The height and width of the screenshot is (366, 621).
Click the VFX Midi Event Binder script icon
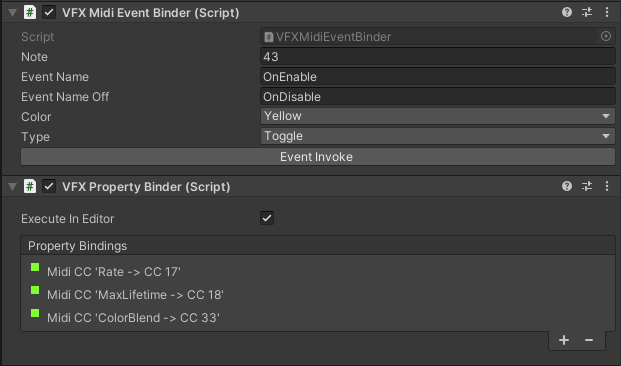point(30,12)
